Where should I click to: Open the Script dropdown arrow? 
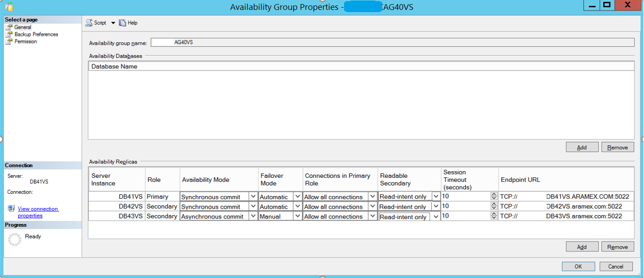point(113,23)
